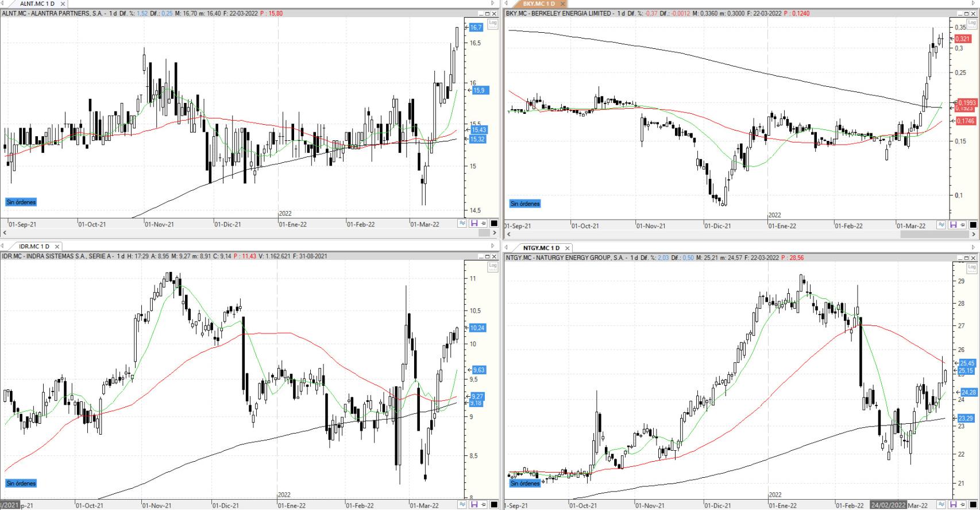This screenshot has width=980, height=510.
Task: Click previous-tab arrow in BKY.MC pane
Action: [507, 3]
